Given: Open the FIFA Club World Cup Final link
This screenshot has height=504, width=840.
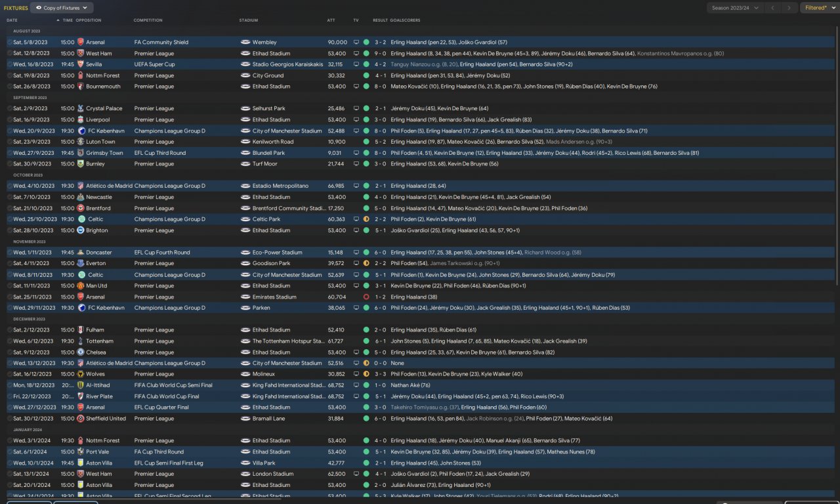Looking at the screenshot, I should coord(167,396).
